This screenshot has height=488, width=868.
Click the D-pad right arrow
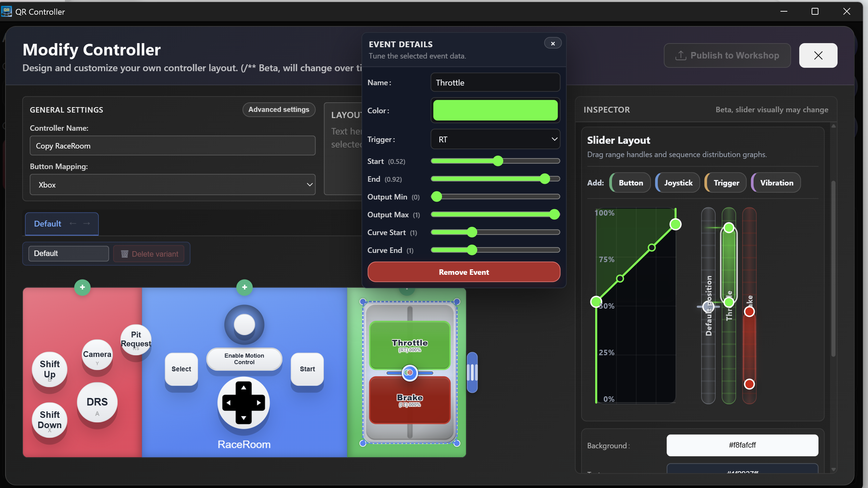tap(259, 403)
